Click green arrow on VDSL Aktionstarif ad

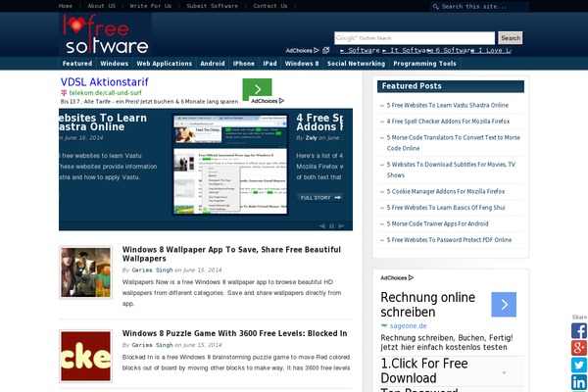(257, 89)
